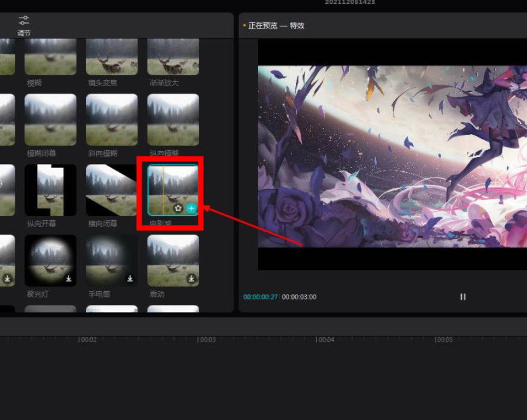
Task: Download the 手电筒 flashlight effect
Action: click(x=130, y=278)
